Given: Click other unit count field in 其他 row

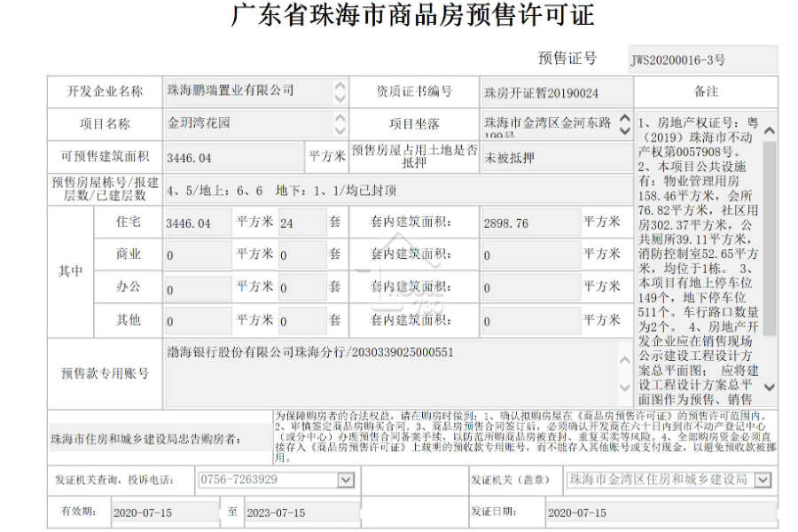Looking at the screenshot, I should (x=302, y=321).
